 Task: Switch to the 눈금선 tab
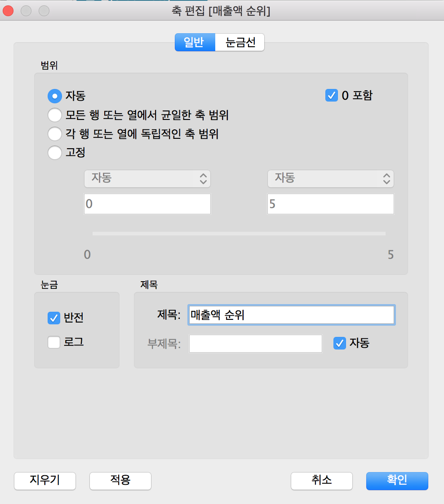240,42
